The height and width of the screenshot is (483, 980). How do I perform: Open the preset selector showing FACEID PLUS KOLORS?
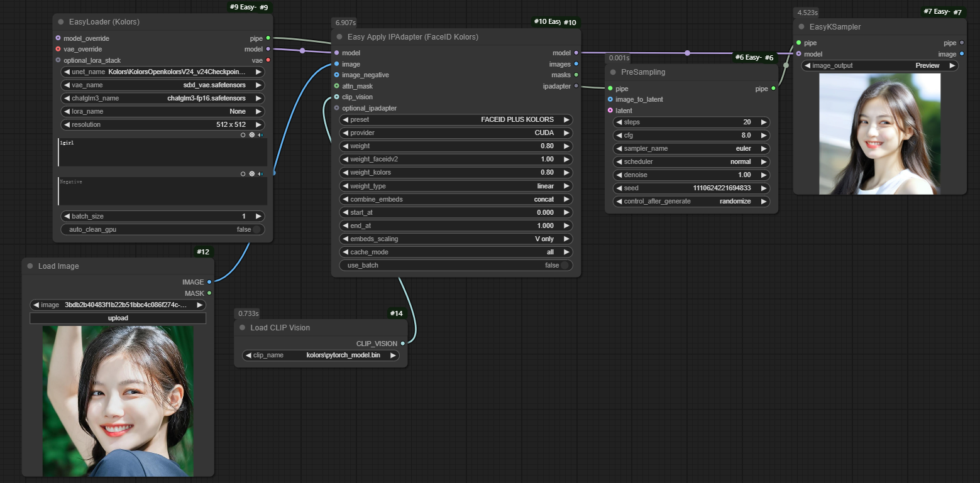click(x=456, y=120)
